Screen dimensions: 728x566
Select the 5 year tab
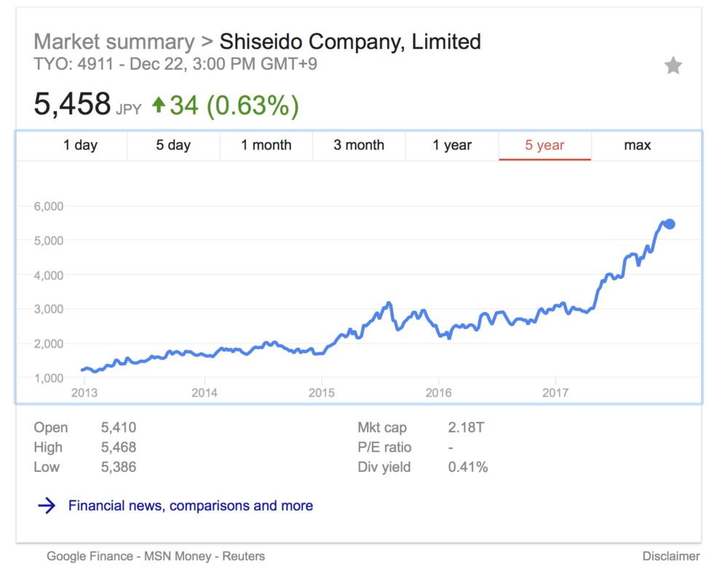545,146
